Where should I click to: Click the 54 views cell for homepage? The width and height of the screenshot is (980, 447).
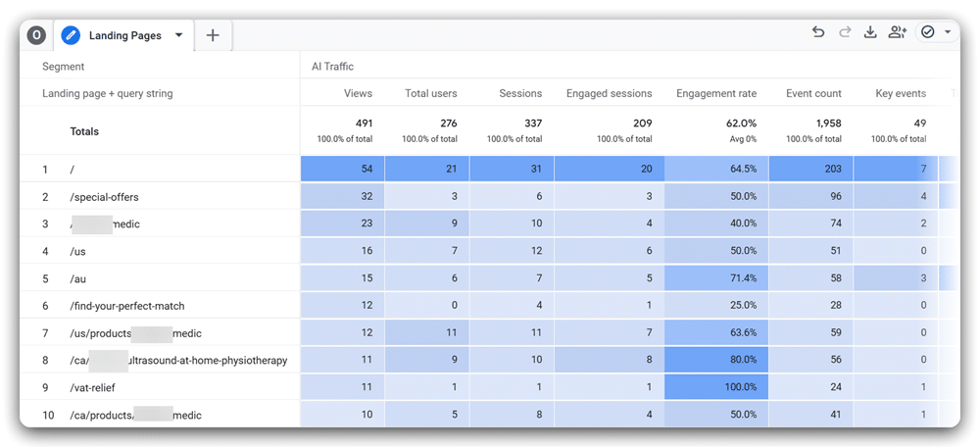pos(342,169)
